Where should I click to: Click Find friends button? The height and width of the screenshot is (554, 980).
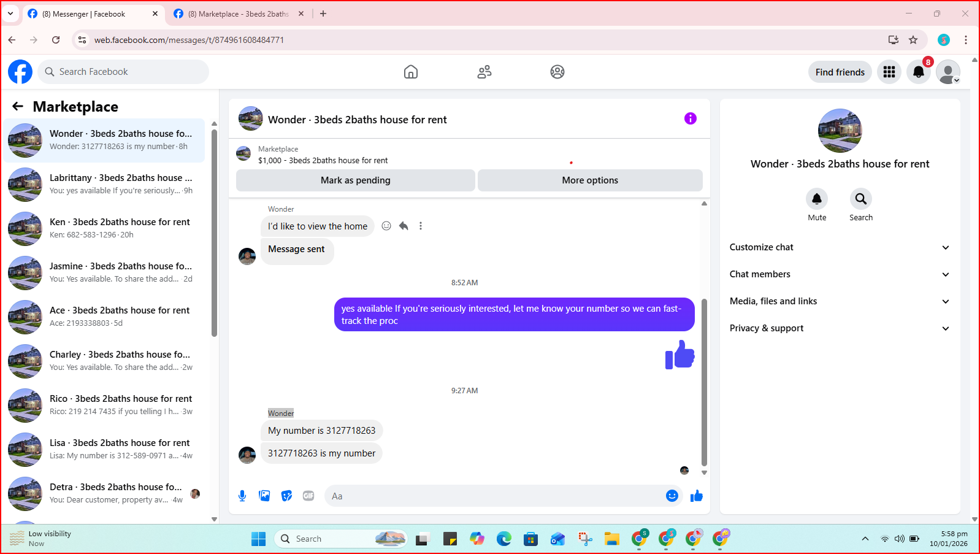[x=840, y=72]
